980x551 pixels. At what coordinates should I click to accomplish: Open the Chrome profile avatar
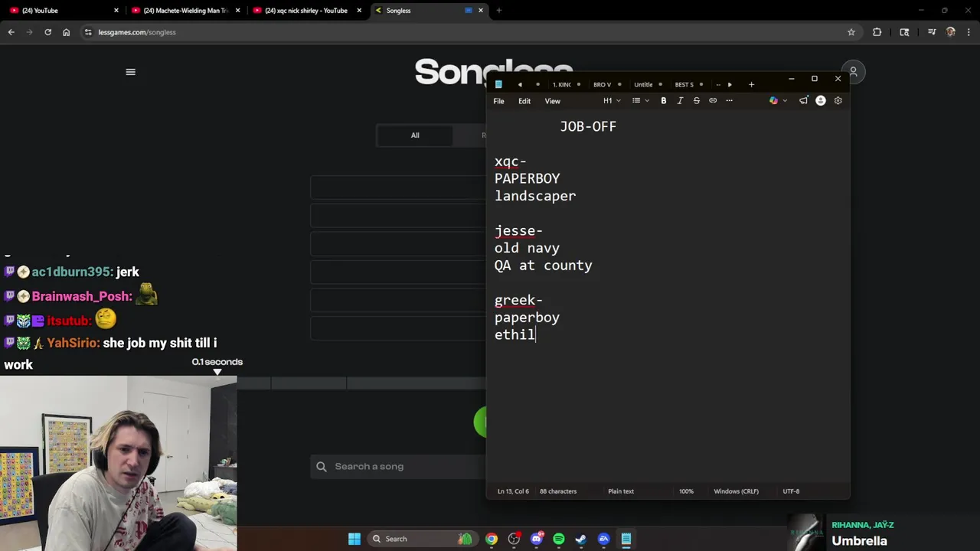(x=951, y=32)
